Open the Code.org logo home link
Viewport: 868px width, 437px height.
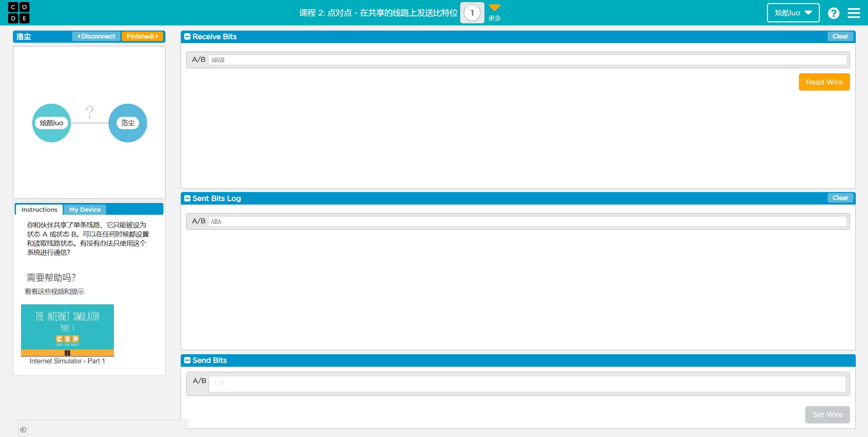(x=19, y=13)
